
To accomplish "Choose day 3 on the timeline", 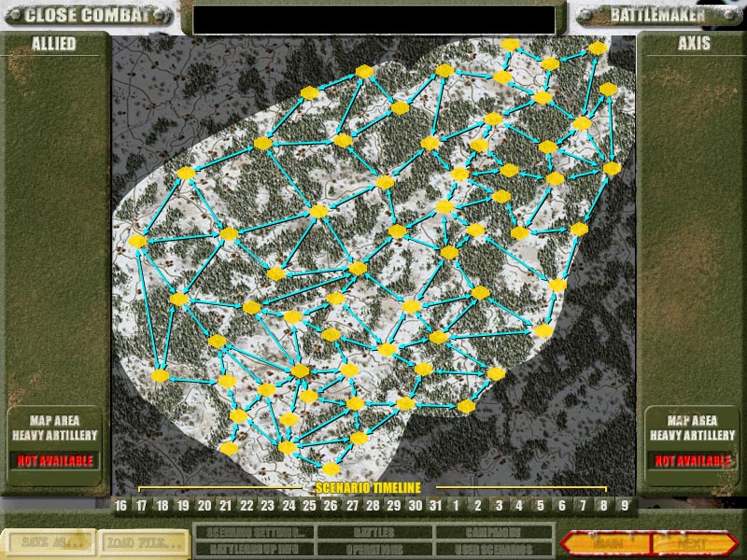I will (499, 506).
